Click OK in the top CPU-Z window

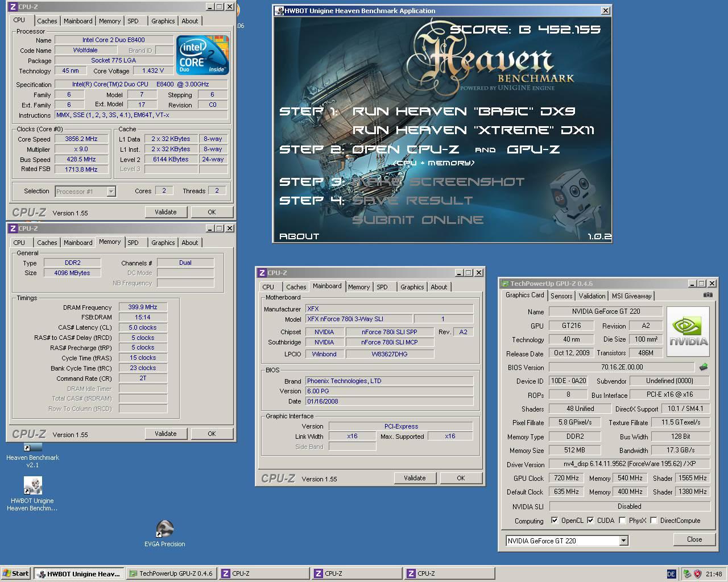pyautogui.click(x=212, y=212)
